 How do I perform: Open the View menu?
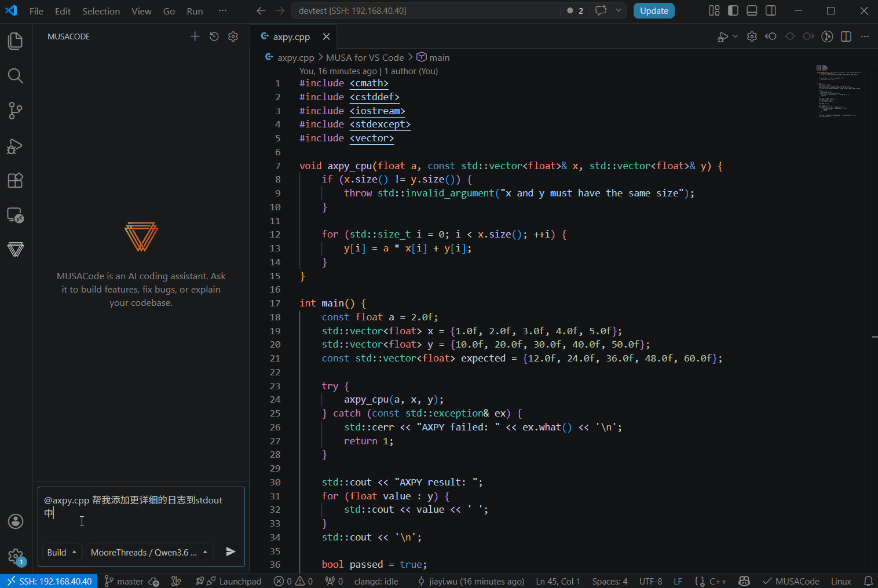[x=141, y=11]
